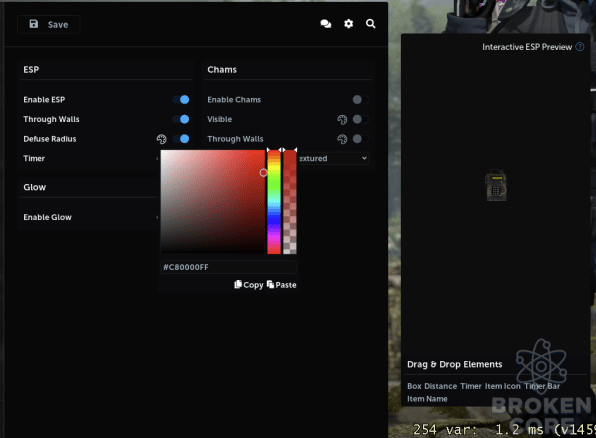Viewport: 596px width, 438px height.
Task: Click the Timer label in ESP
Action: [34, 158]
